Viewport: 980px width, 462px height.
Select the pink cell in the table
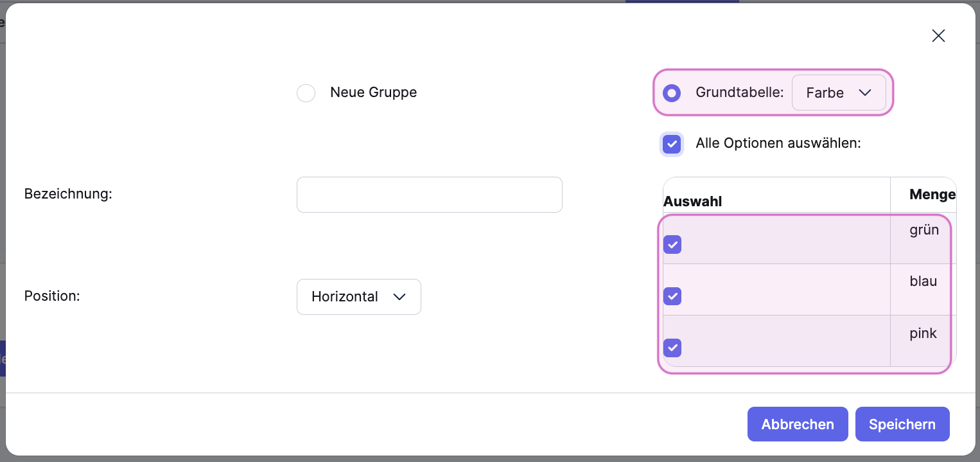[x=923, y=333]
